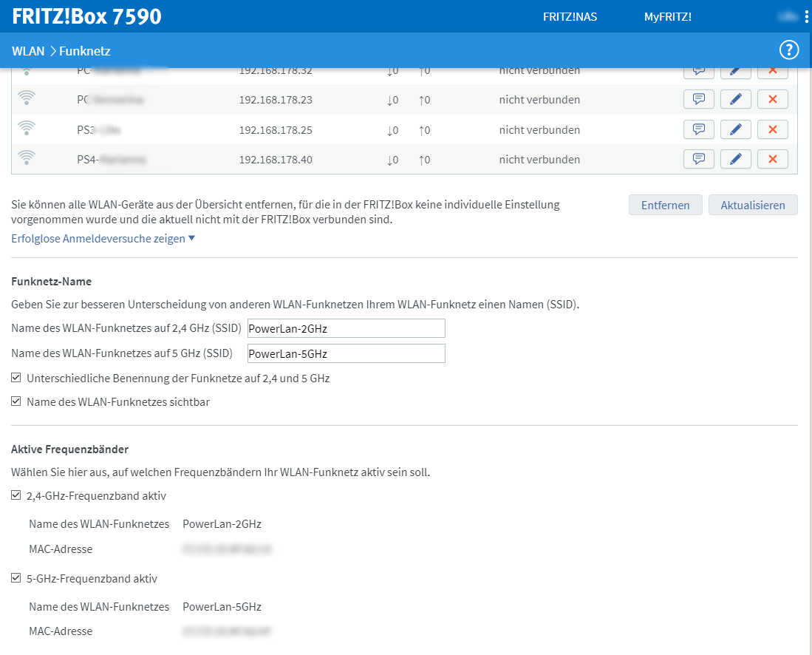Open the MyFRITZ! menu item
The width and height of the screenshot is (812, 655).
667,16
